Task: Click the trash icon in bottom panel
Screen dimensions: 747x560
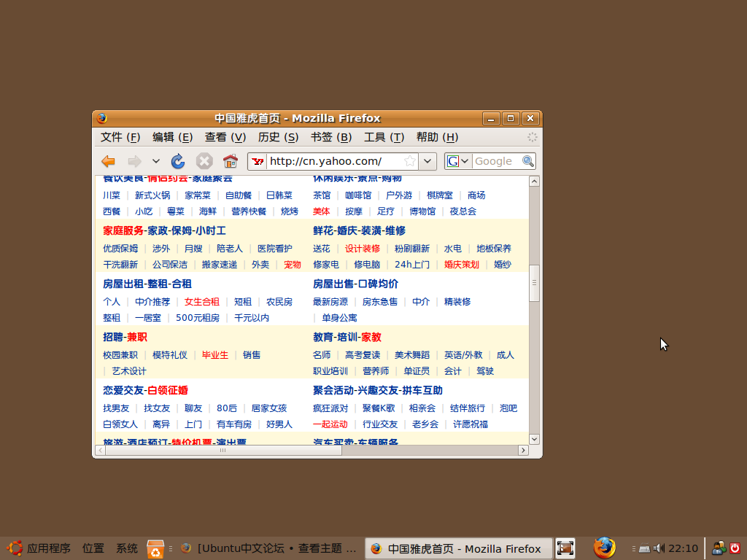Action: (155, 548)
